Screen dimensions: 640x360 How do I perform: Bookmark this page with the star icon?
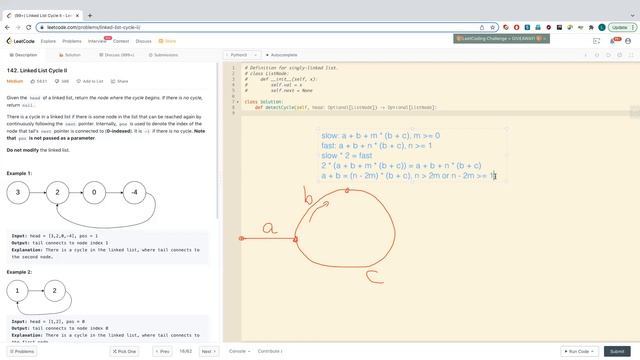[x=493, y=27]
